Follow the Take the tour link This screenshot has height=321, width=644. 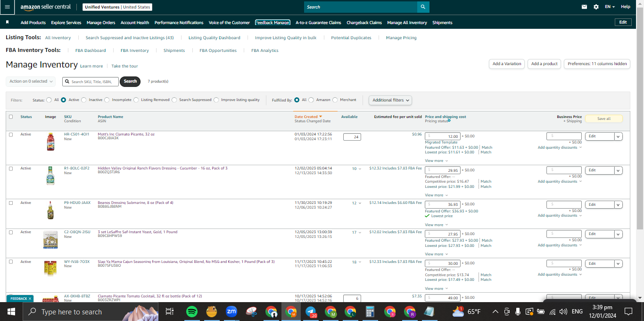[x=124, y=66]
